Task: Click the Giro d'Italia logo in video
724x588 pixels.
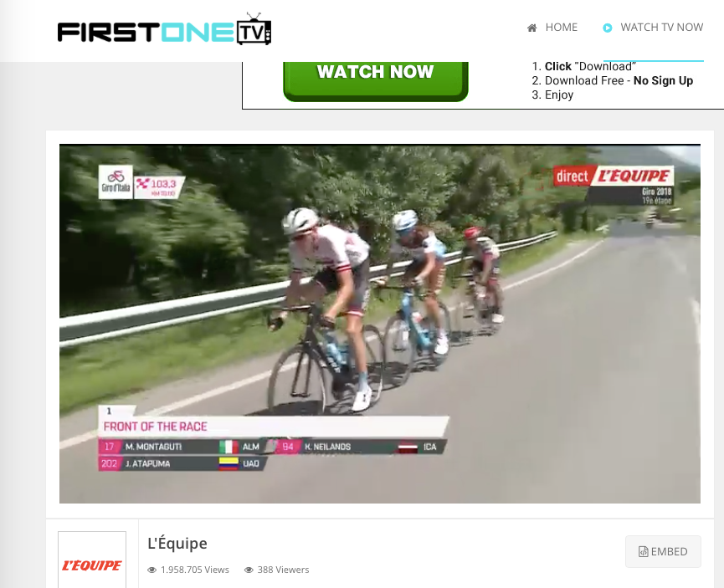Action: (x=116, y=182)
